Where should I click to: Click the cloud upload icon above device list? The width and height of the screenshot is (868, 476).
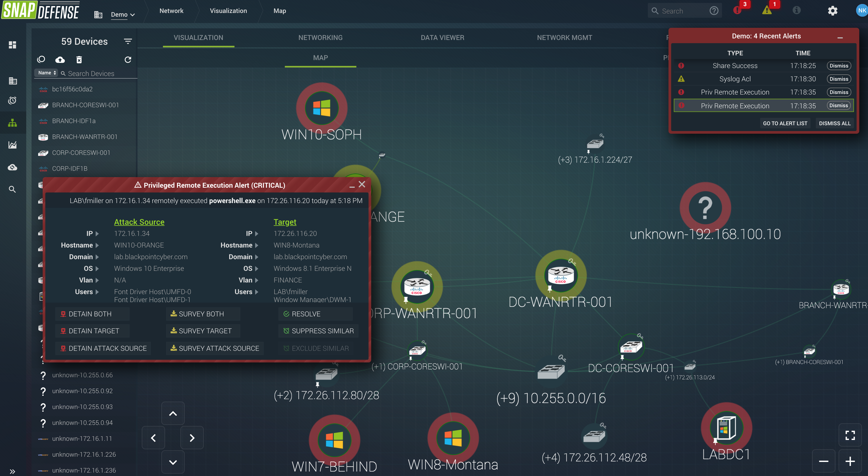point(60,60)
